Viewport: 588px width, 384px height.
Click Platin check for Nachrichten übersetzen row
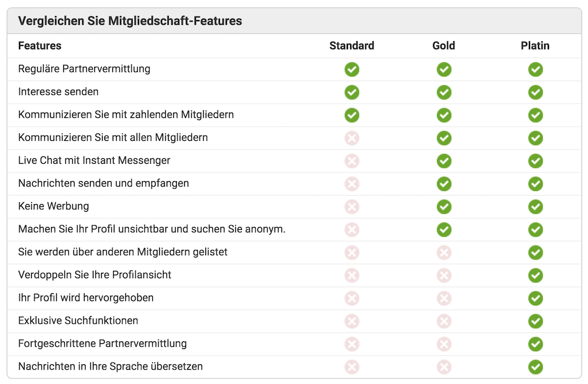click(536, 367)
